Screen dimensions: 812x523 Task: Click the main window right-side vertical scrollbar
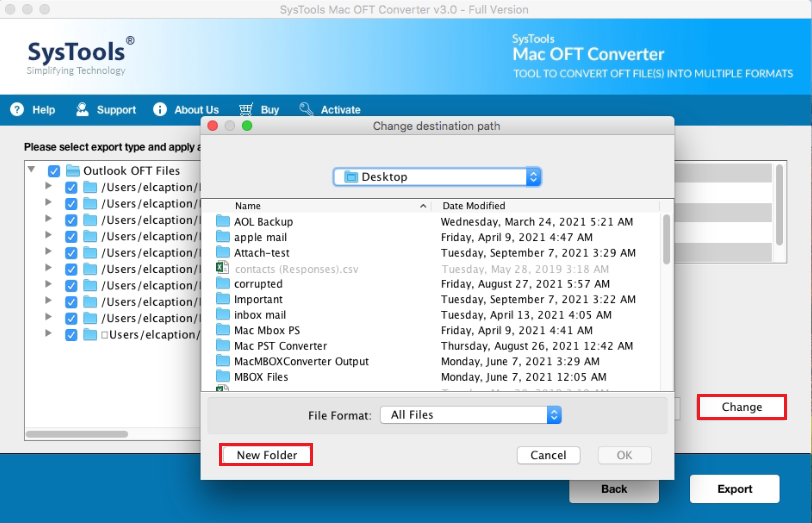coord(779,205)
